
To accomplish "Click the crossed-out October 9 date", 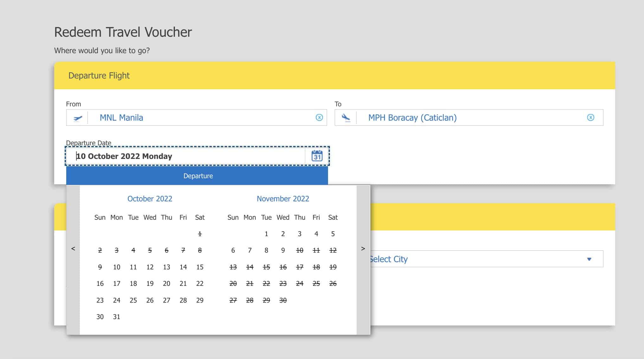I will coord(100,267).
